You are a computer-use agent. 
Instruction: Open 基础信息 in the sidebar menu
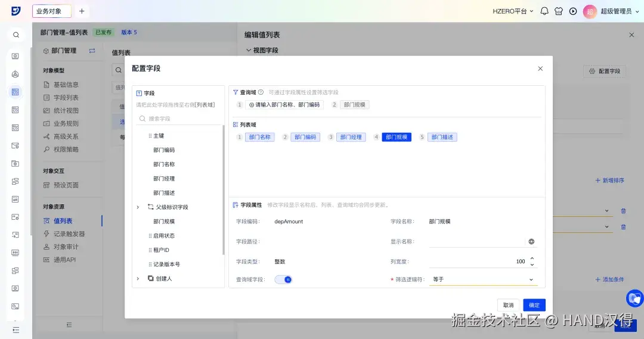tap(66, 85)
